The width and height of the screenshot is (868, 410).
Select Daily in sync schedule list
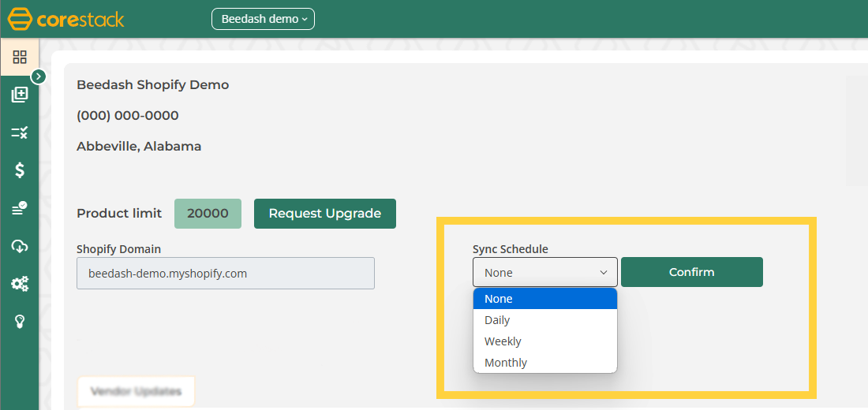tap(545, 320)
